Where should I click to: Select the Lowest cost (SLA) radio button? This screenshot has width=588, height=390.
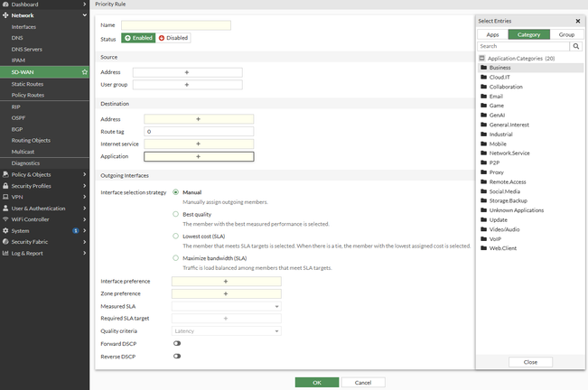point(175,236)
